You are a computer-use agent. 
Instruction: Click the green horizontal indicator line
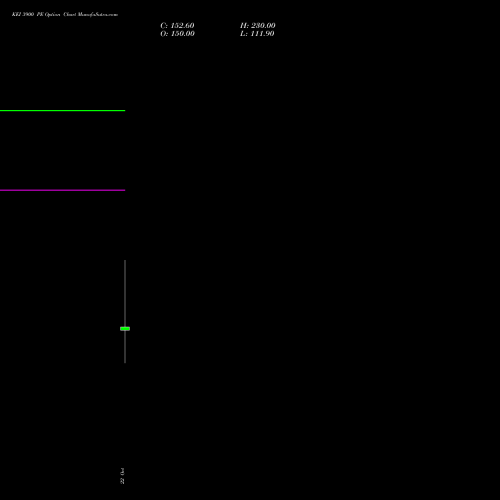pyautogui.click(x=62, y=110)
